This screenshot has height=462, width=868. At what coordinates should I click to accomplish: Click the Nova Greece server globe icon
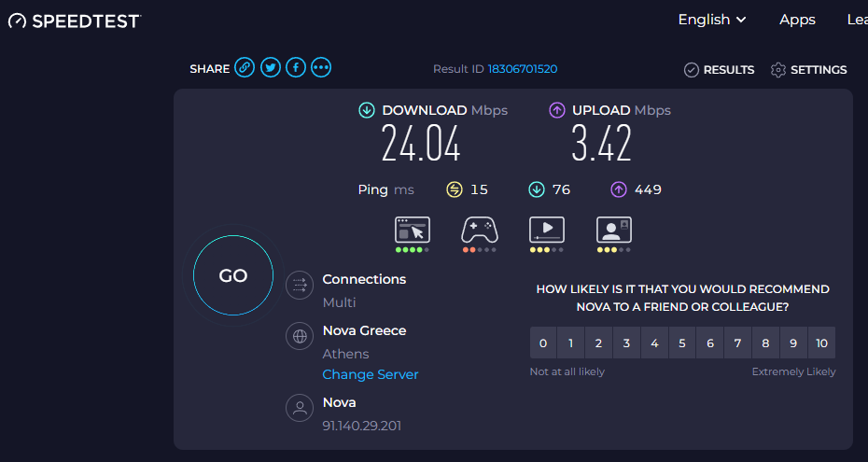coord(300,336)
